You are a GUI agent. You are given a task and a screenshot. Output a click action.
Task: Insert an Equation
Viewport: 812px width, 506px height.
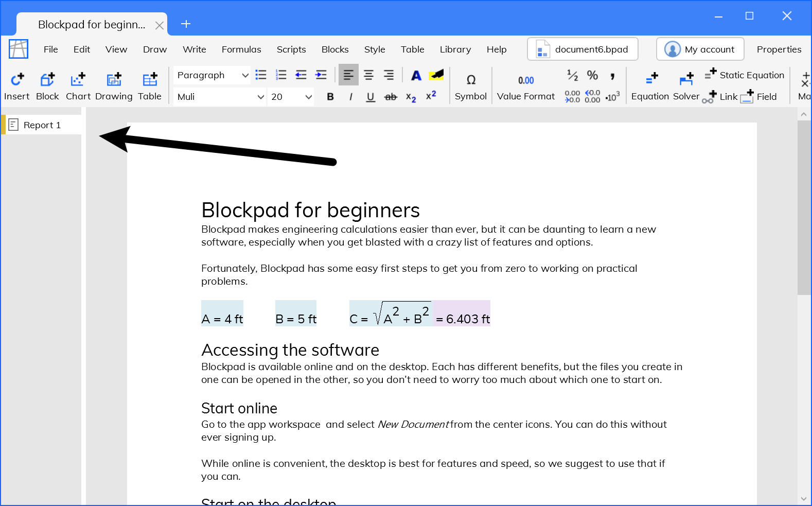coord(650,86)
